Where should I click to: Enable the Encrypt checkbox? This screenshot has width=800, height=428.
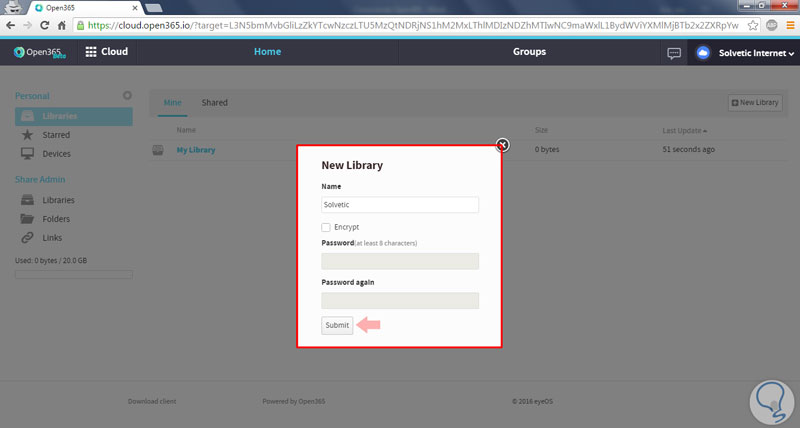(326, 227)
